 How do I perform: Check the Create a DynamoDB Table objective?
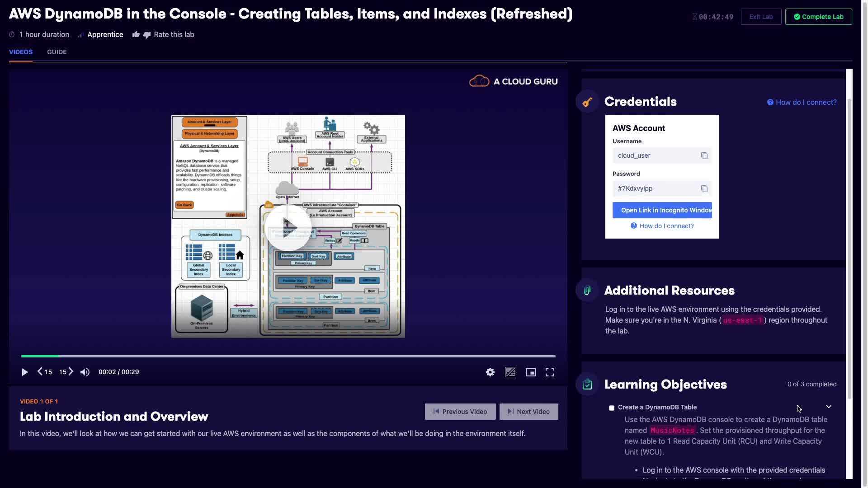click(x=612, y=408)
